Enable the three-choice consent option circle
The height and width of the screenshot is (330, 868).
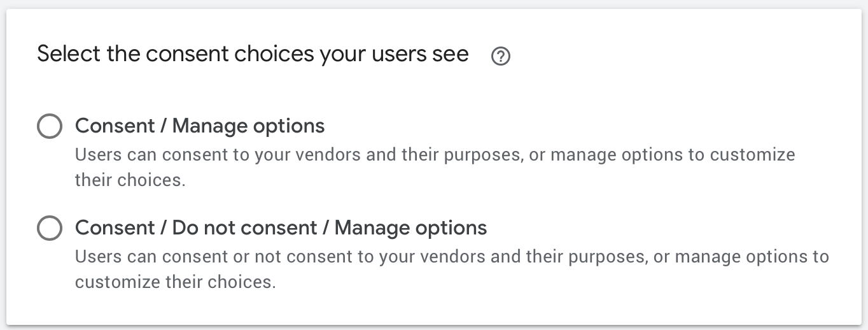click(x=50, y=228)
